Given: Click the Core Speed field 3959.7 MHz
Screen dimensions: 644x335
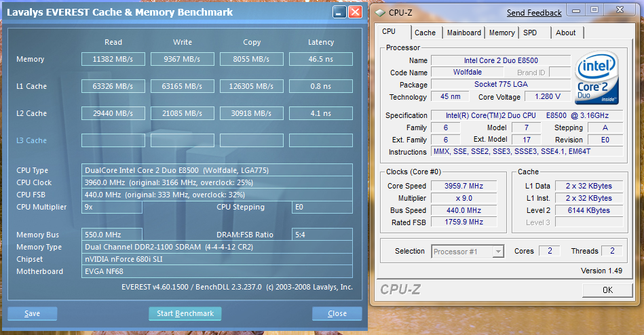Looking at the screenshot, I should tap(463, 186).
